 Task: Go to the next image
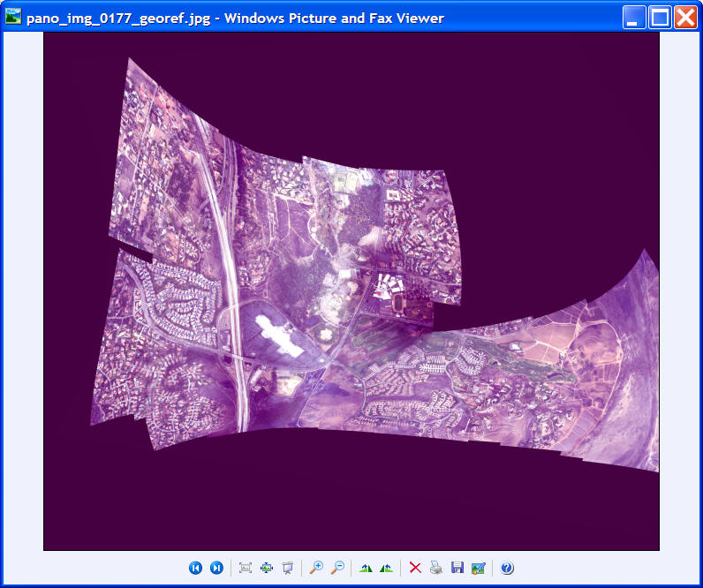[x=216, y=568]
